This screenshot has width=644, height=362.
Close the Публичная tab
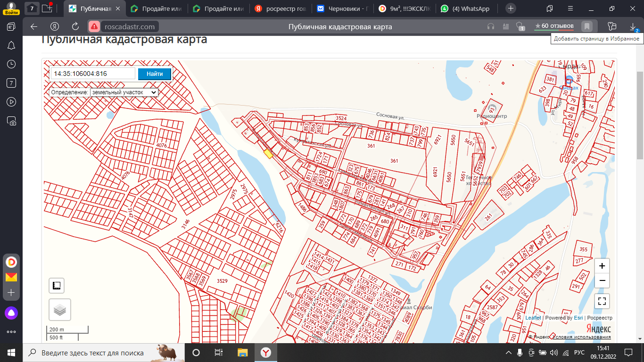click(x=118, y=8)
